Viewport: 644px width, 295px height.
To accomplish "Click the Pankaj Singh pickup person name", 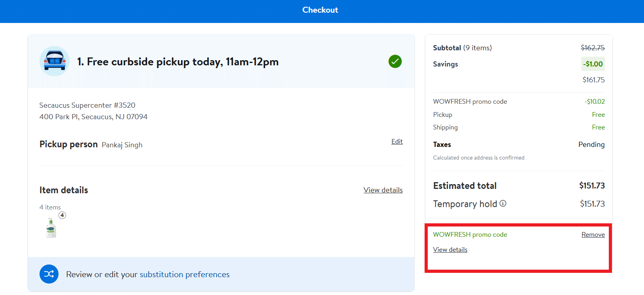I will coord(122,145).
